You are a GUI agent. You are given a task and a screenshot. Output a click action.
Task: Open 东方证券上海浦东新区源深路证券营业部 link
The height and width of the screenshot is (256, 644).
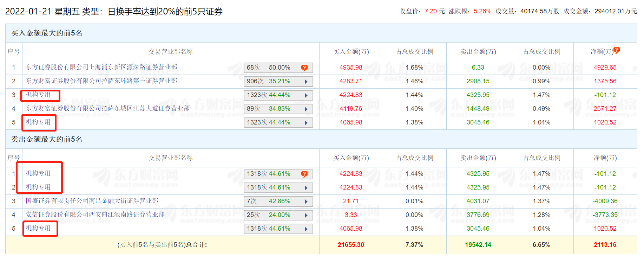[101, 67]
